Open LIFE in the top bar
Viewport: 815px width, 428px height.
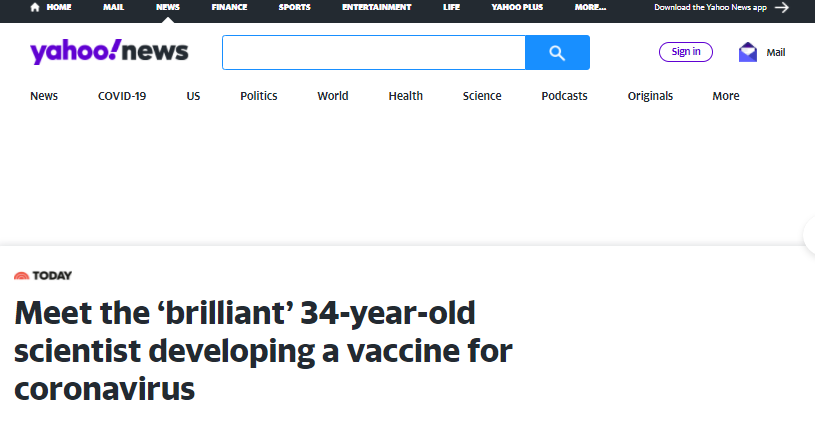coord(451,7)
